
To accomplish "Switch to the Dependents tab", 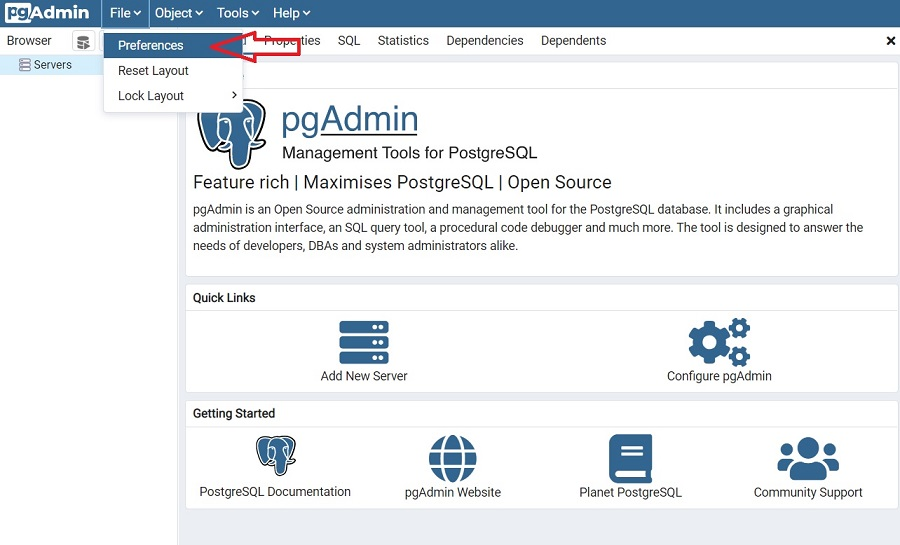I will click(573, 41).
